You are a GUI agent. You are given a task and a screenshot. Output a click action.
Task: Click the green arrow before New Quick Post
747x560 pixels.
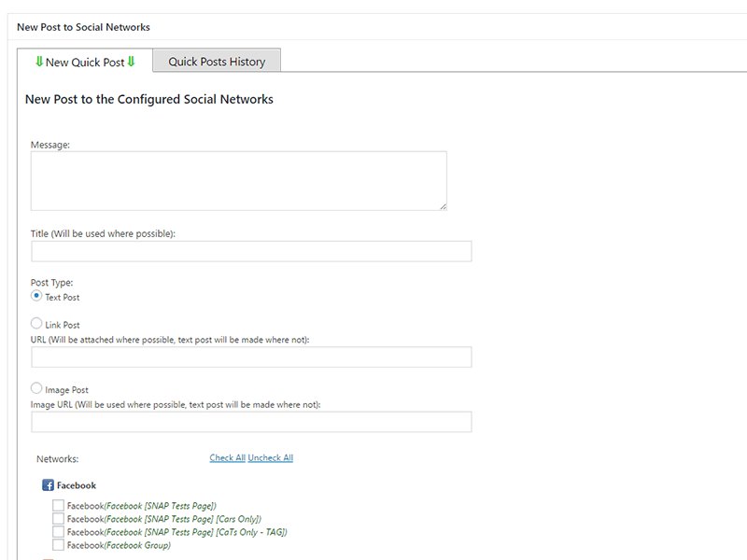click(39, 62)
